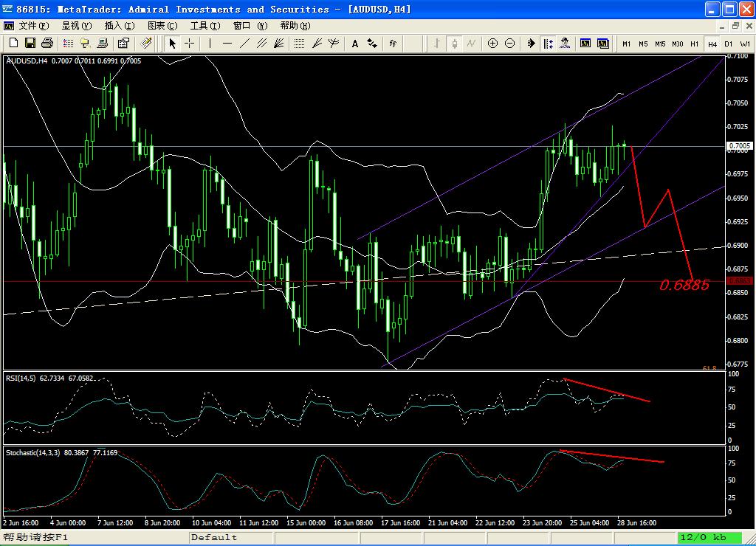Toggle the chart shift button
This screenshot has height=546, width=756.
coord(549,44)
